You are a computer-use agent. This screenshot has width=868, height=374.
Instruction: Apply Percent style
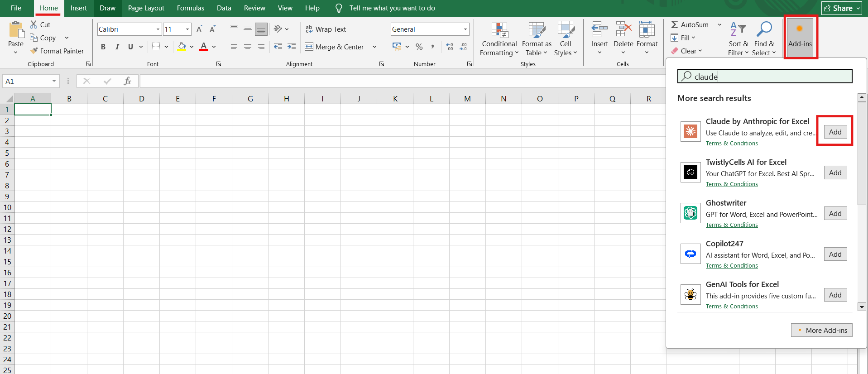coord(419,47)
